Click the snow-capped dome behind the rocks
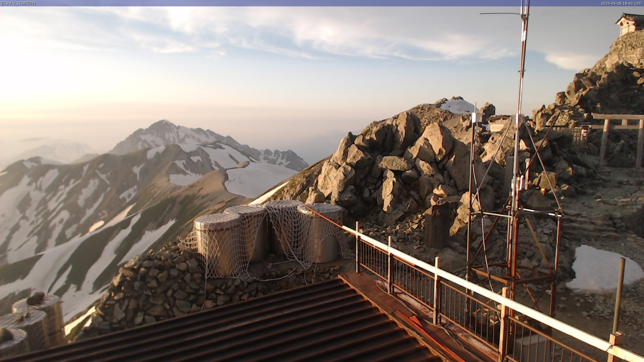This screenshot has width=644, height=362. [x=457, y=106]
